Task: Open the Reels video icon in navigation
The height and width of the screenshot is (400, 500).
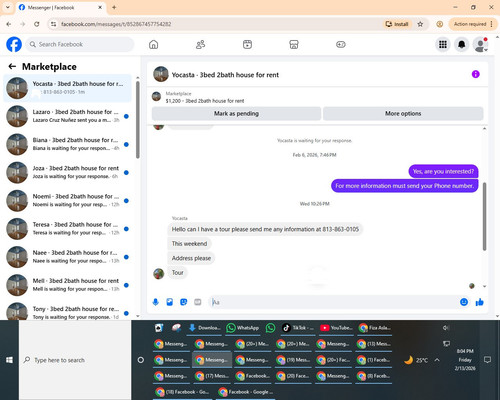Action: (x=247, y=44)
